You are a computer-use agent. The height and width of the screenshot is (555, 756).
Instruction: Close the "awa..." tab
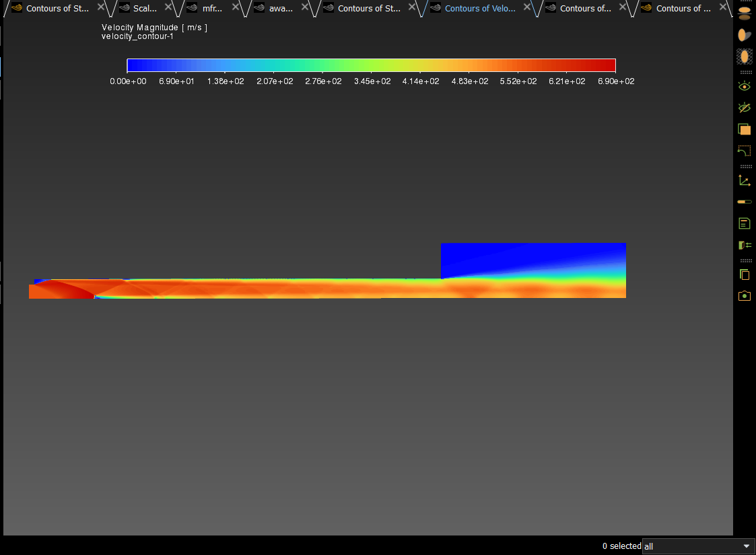(304, 7)
